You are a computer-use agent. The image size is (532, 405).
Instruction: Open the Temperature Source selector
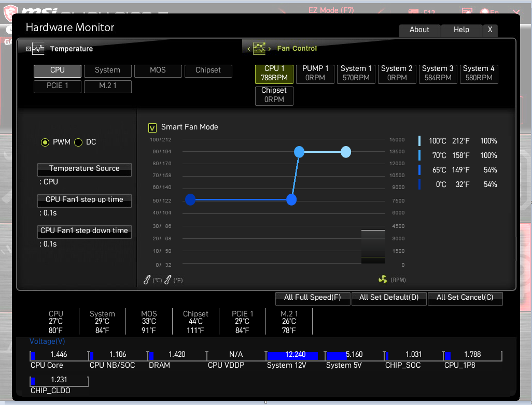(x=84, y=169)
